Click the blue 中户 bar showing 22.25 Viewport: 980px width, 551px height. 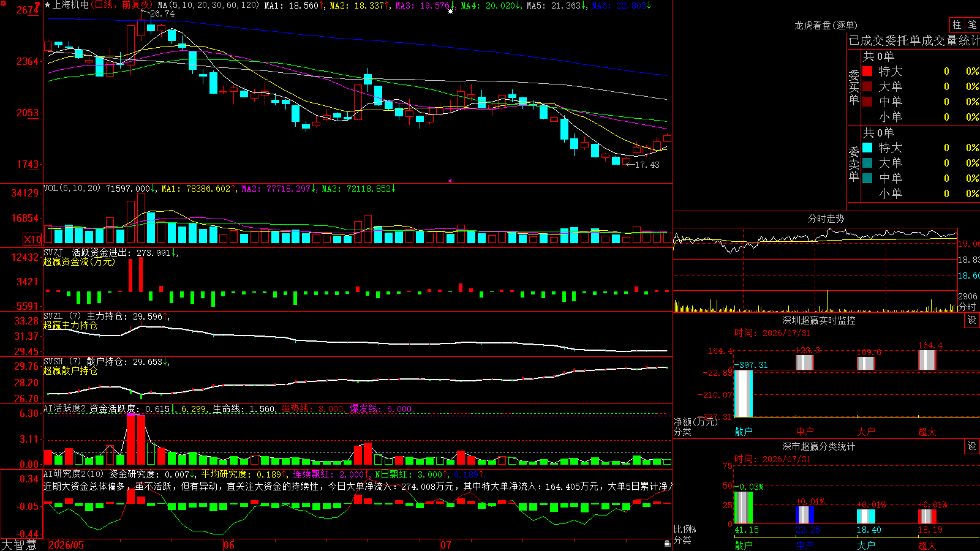point(805,515)
